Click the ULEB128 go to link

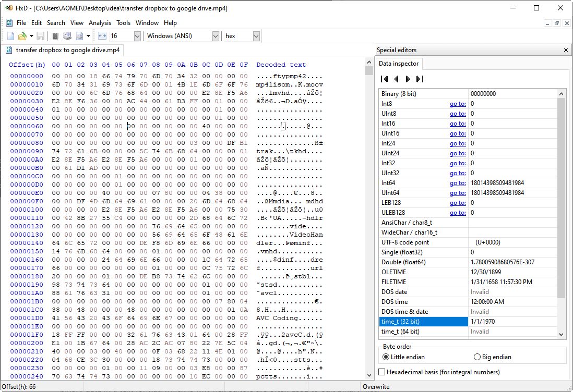tap(457, 213)
